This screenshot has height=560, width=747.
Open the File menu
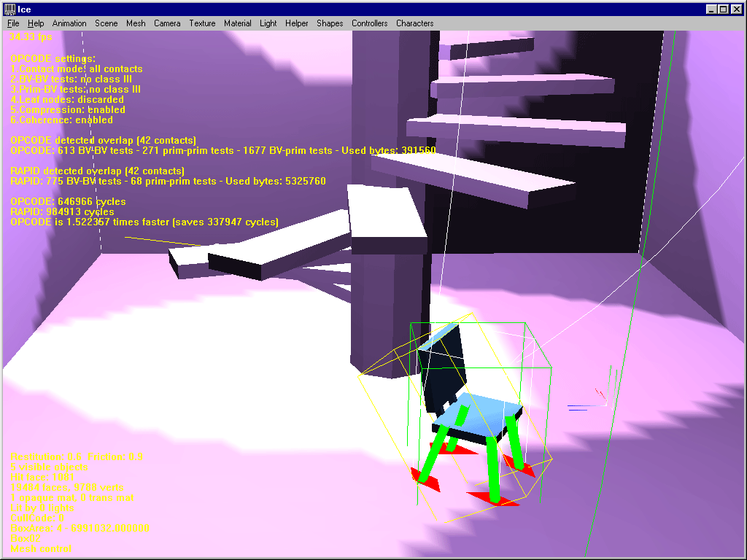(x=13, y=23)
